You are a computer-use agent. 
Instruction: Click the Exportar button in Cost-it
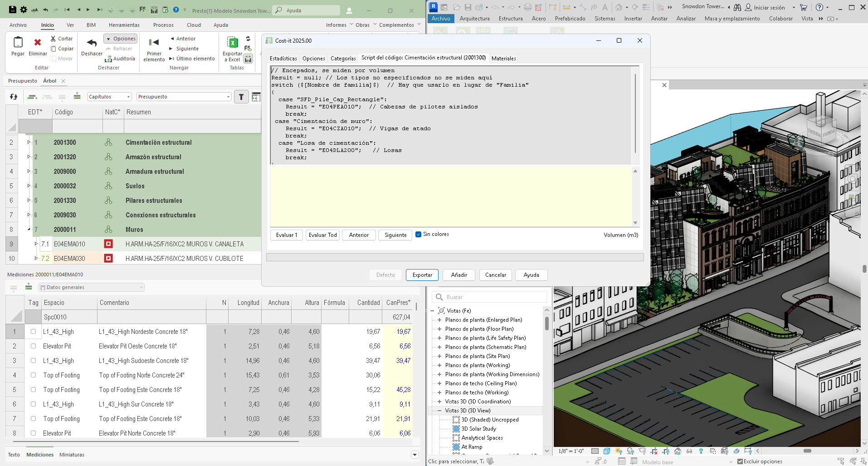(422, 275)
